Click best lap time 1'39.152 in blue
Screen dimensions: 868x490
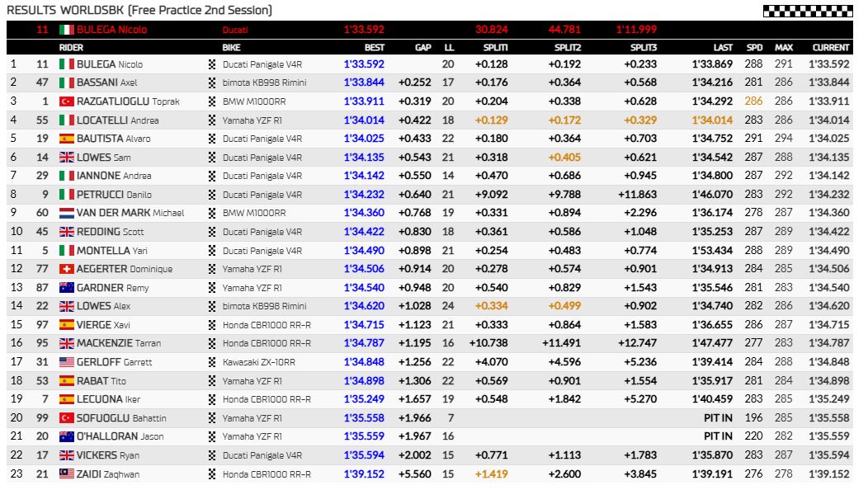pos(364,474)
